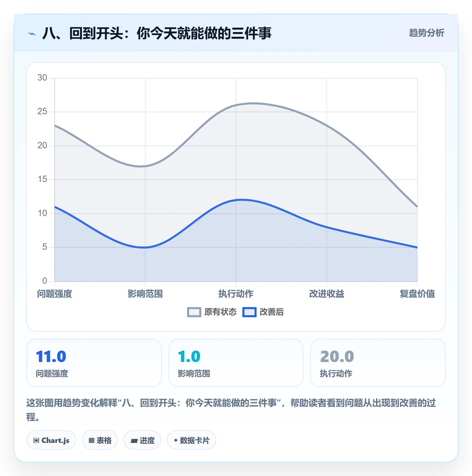This screenshot has height=476, width=472.
Task: Click the description paragraph below the cards
Action: (231, 410)
